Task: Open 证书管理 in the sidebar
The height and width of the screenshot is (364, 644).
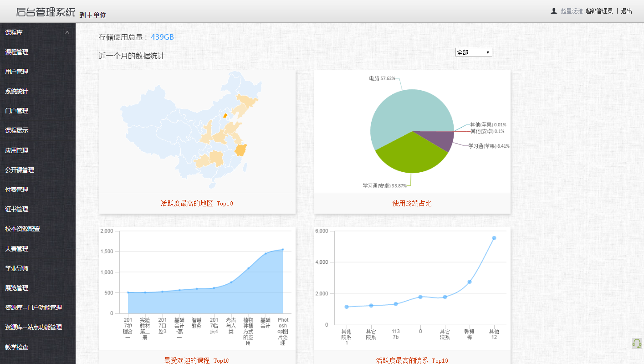Action: tap(17, 209)
